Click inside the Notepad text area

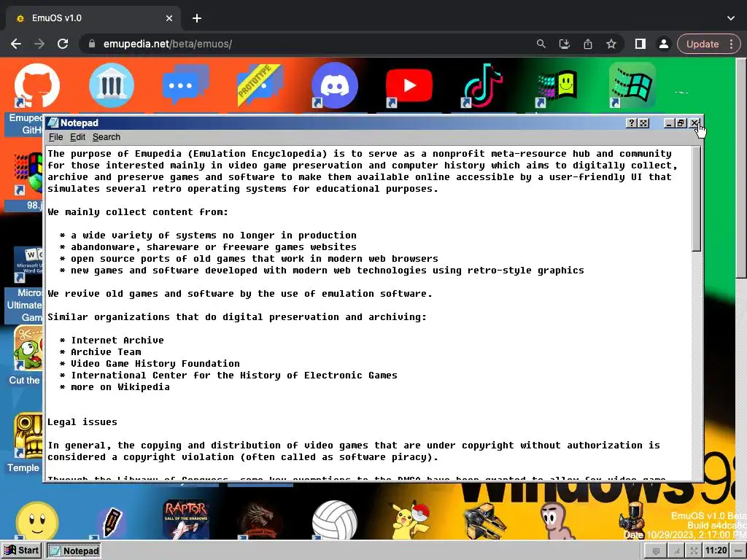click(x=368, y=312)
